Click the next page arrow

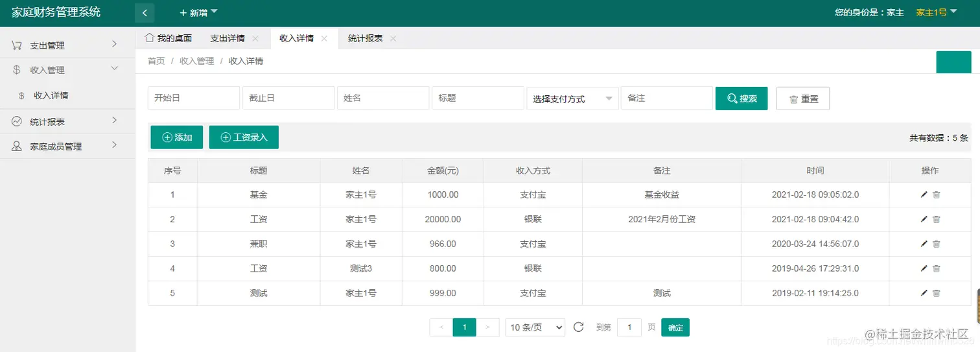coord(488,327)
